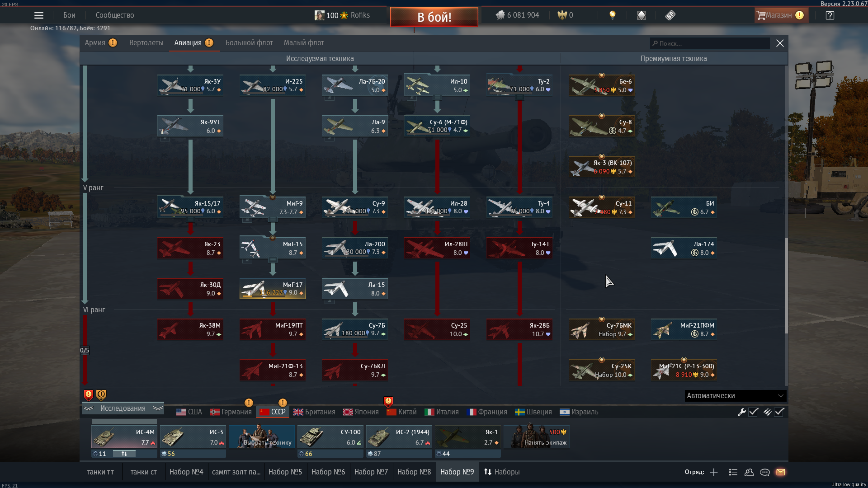Click the wrench auto-repair icon
Image resolution: width=868 pixels, height=488 pixels.
coord(742,412)
